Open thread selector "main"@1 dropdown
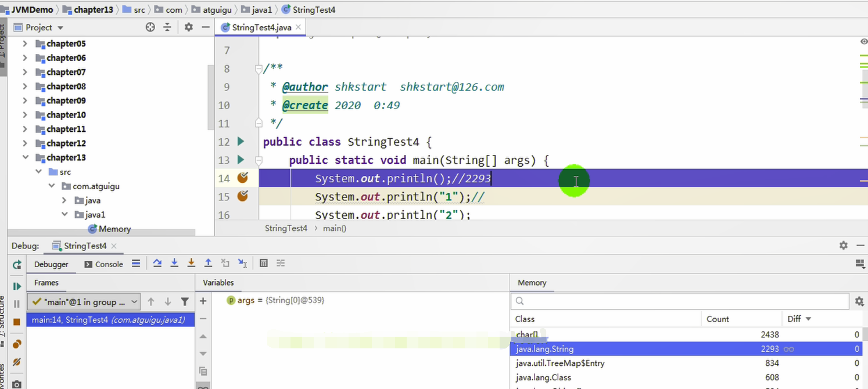This screenshot has height=389, width=868. (84, 302)
